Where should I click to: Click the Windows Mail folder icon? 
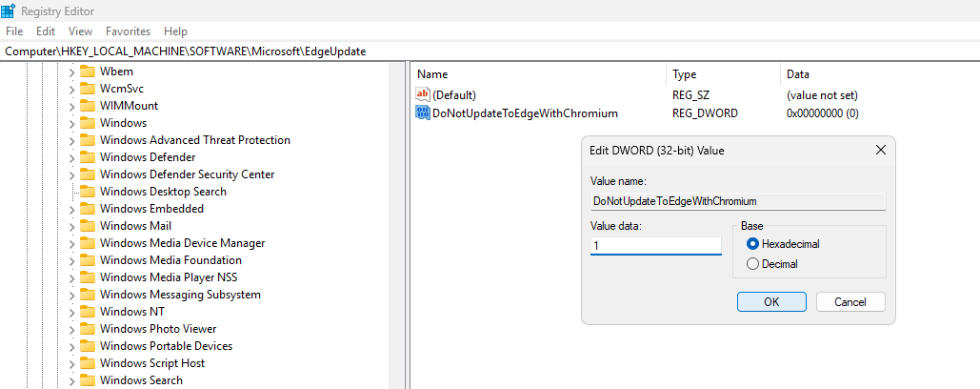click(x=88, y=226)
